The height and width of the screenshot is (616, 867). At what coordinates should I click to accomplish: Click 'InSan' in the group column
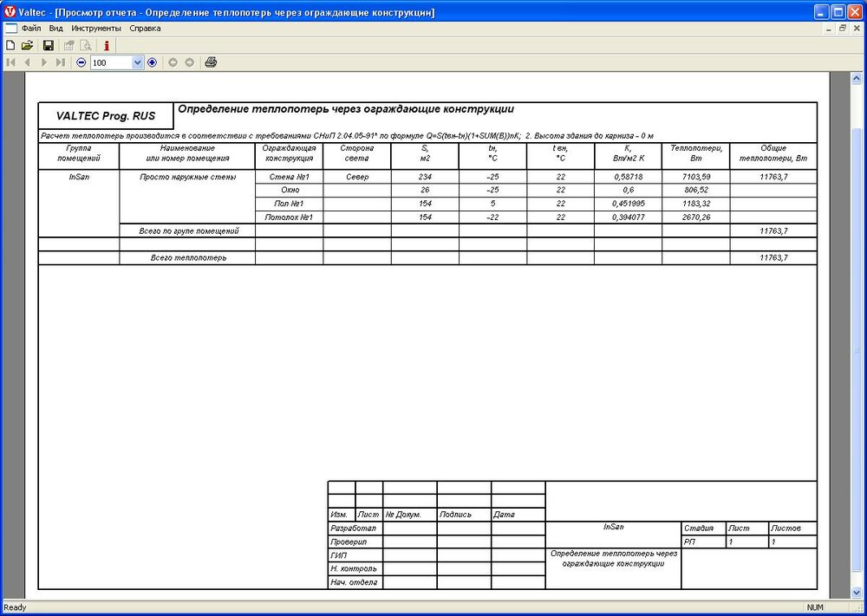pos(79,178)
